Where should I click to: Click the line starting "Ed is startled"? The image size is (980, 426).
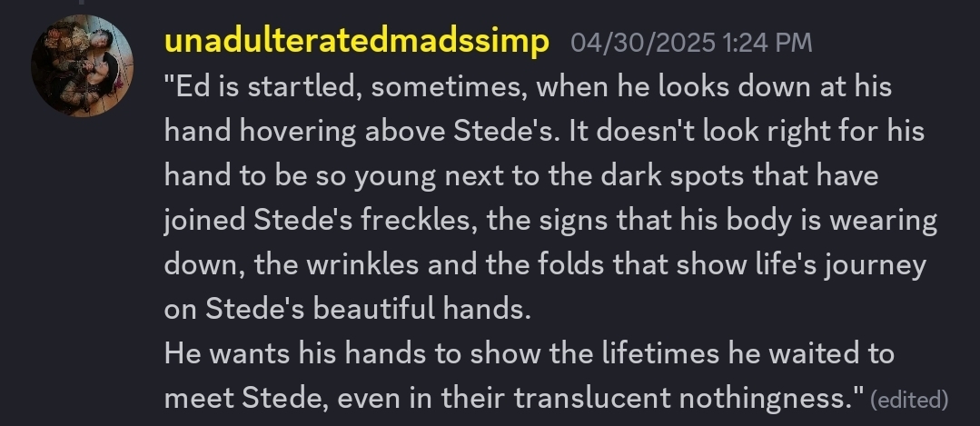tap(528, 86)
